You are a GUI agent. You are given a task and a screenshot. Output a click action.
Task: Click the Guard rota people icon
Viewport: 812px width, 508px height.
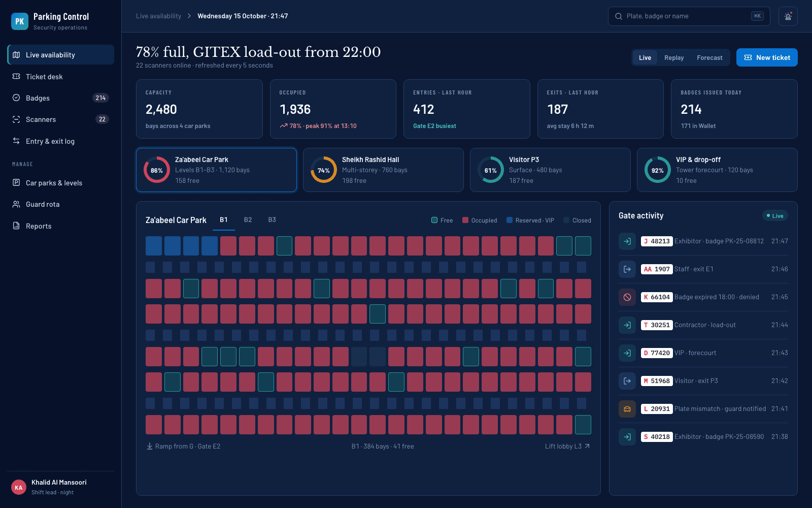16,204
